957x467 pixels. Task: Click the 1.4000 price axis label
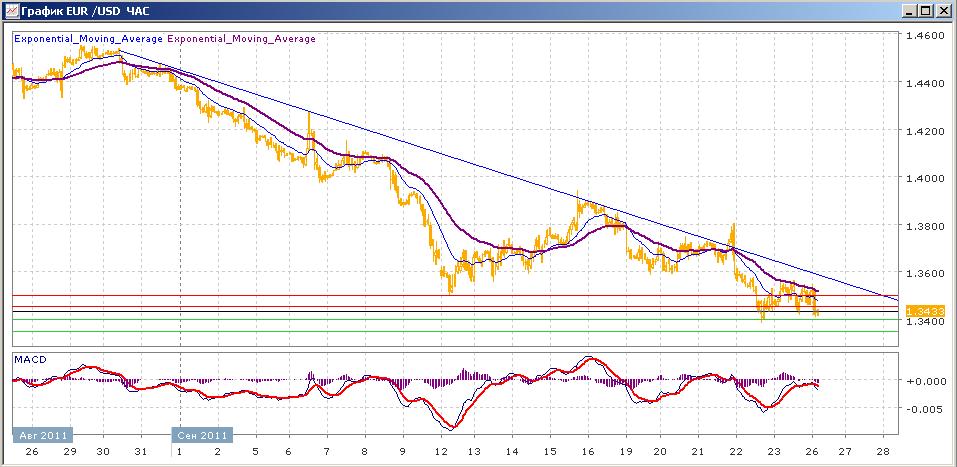923,179
